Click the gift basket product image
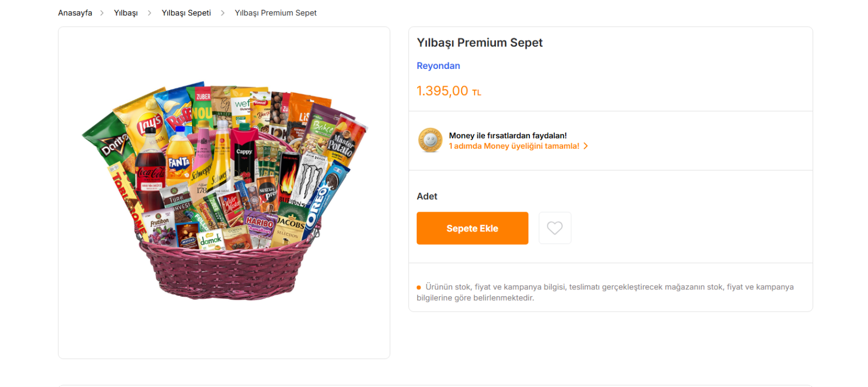 [x=224, y=193]
